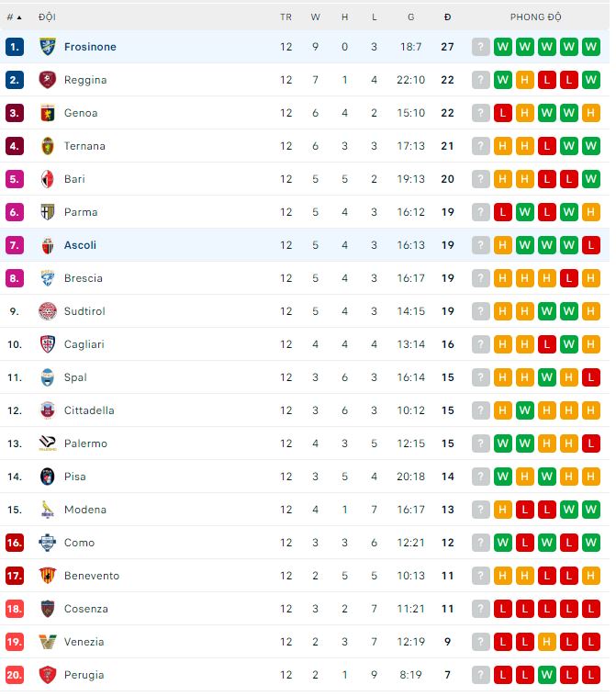Image resolution: width=616 pixels, height=696 pixels.
Task: Click Frosinone's gray question mark next-match badge
Action: click(x=481, y=47)
